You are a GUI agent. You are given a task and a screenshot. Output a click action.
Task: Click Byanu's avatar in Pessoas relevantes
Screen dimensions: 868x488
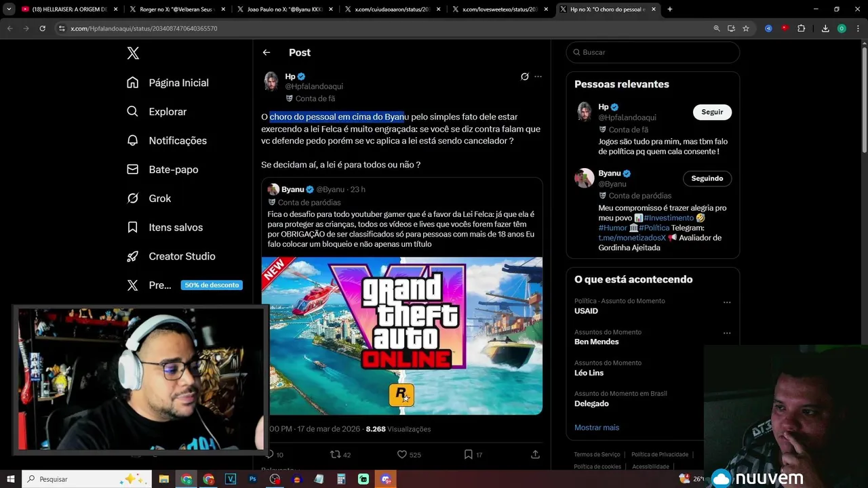tap(585, 178)
